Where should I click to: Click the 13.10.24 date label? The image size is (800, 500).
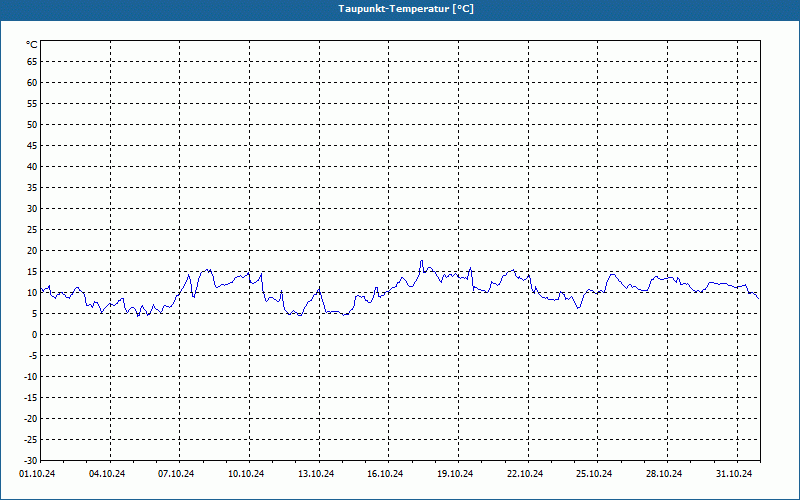(x=316, y=474)
